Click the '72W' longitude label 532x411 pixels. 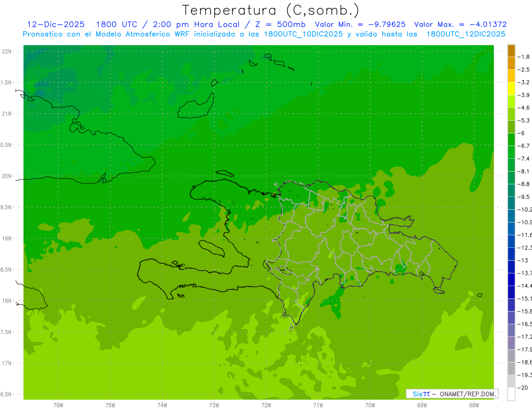[x=266, y=405]
